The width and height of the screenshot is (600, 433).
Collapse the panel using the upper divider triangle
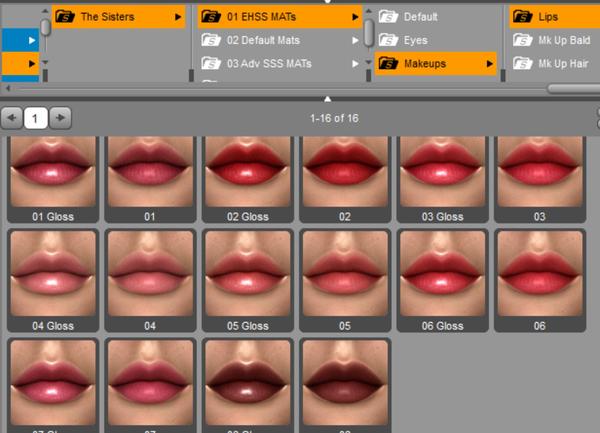tap(328, 99)
